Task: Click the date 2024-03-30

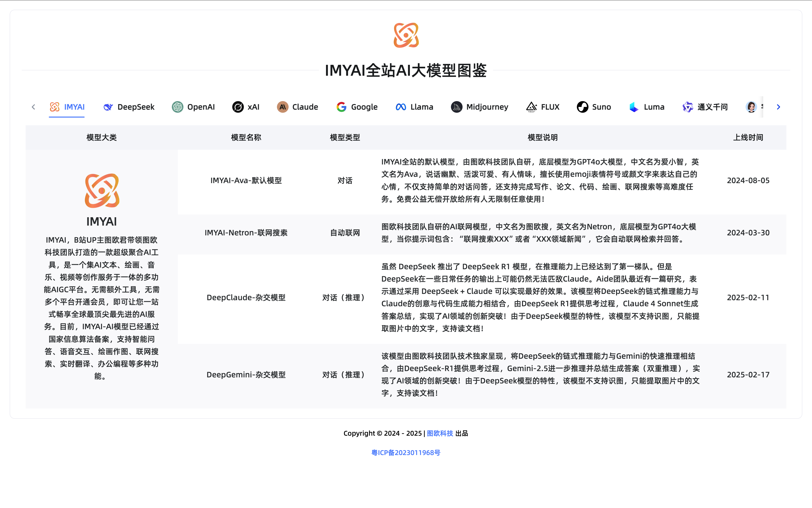Action: [x=748, y=232]
